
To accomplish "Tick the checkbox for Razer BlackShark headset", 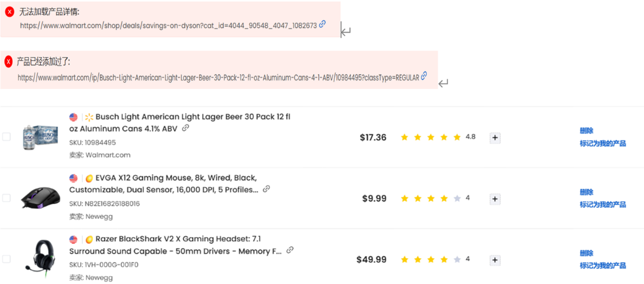I will coord(6,259).
